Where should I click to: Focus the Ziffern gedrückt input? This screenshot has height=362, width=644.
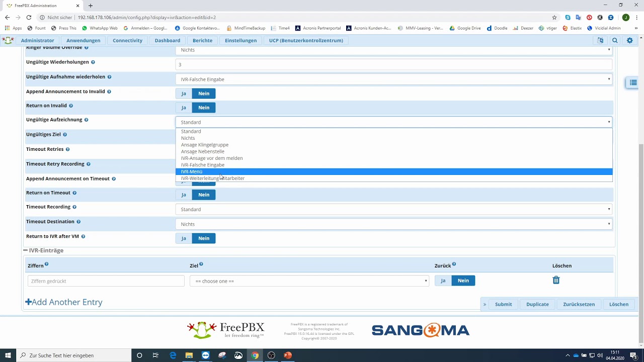[106, 281]
